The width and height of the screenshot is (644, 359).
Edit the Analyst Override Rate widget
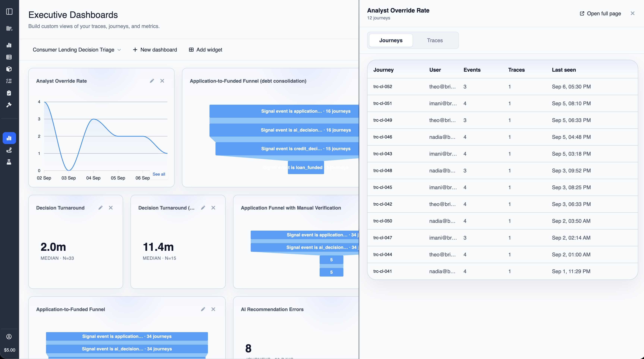(152, 81)
